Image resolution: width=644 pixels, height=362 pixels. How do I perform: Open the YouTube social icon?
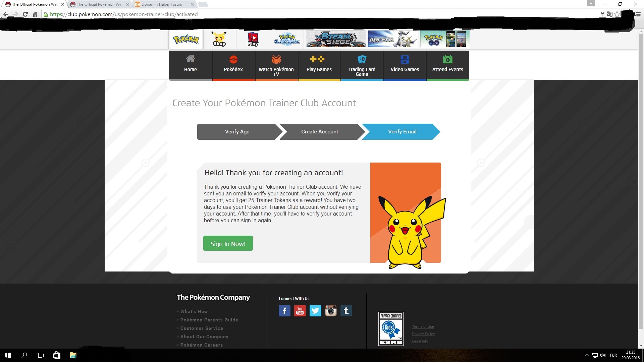(300, 311)
